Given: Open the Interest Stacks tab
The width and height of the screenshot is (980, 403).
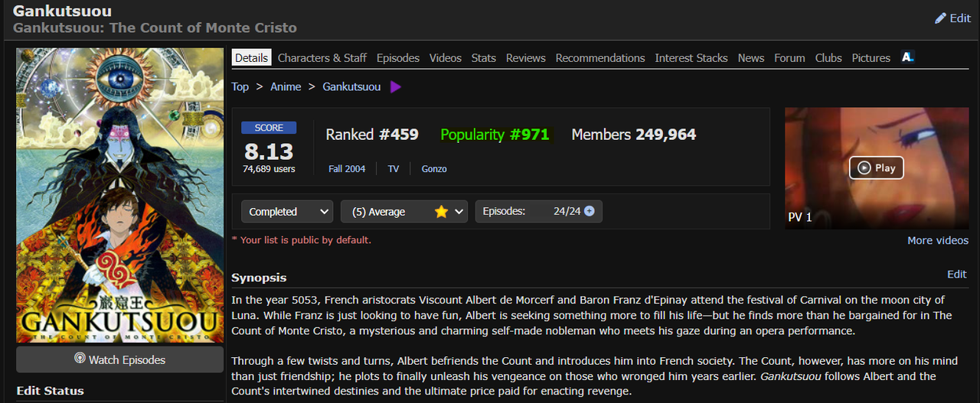Looking at the screenshot, I should (x=691, y=58).
